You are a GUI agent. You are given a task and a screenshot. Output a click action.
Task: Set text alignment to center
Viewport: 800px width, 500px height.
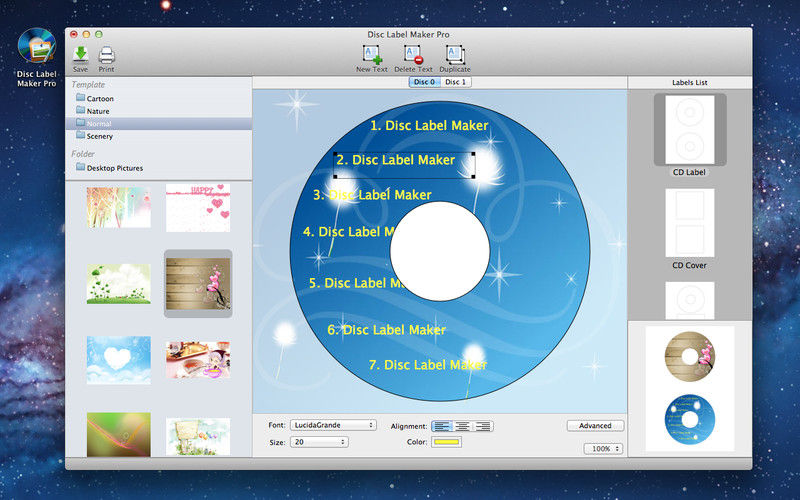pos(464,426)
